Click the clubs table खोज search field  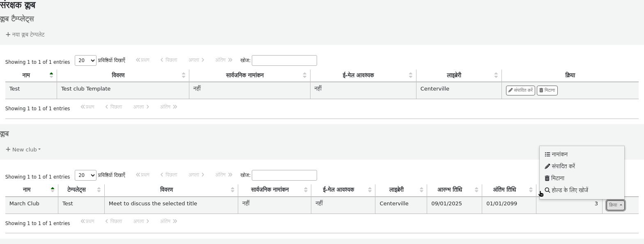[284, 175]
